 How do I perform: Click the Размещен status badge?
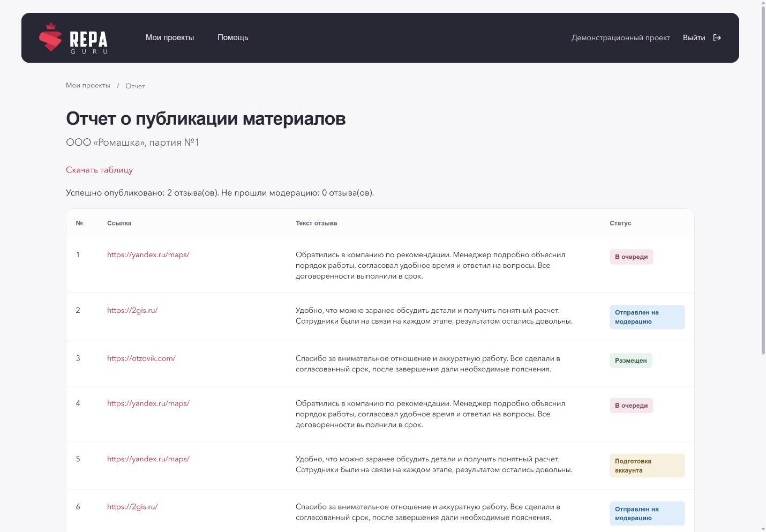631,361
